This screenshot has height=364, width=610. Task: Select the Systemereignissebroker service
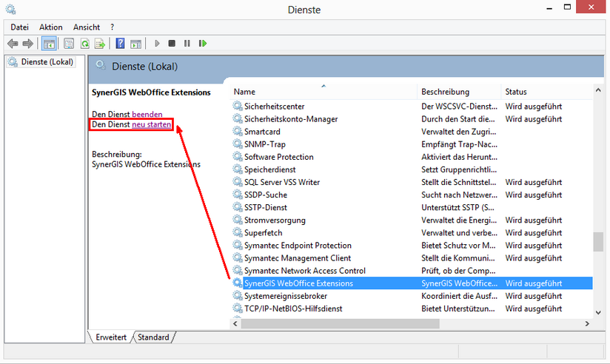pos(286,296)
